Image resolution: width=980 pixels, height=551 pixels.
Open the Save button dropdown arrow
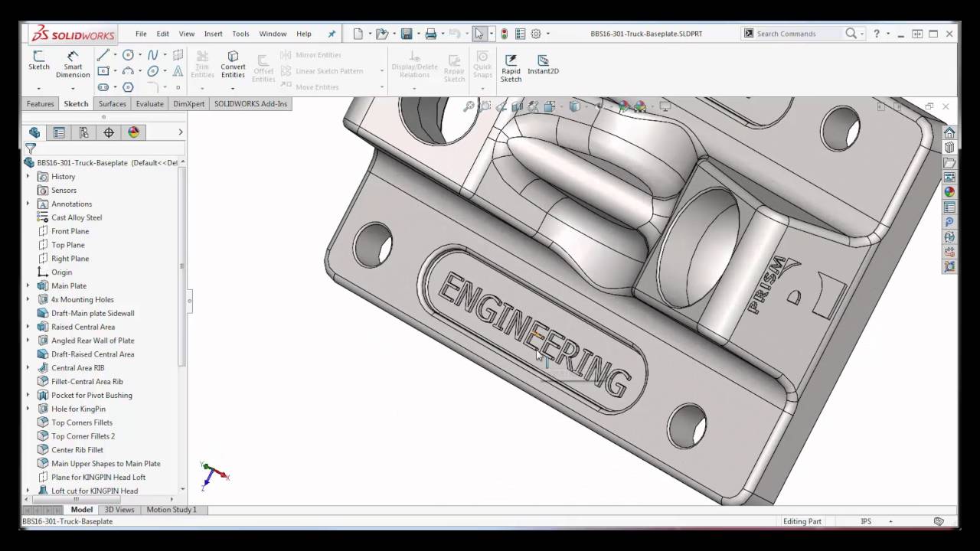click(417, 34)
